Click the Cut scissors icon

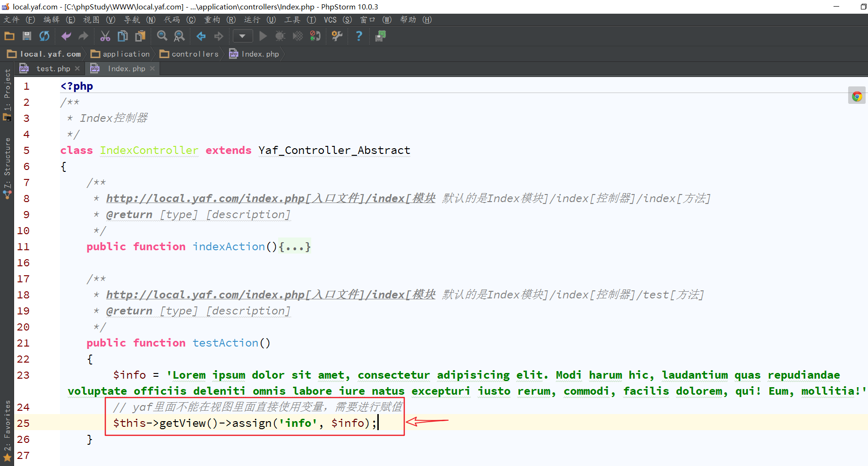point(105,36)
